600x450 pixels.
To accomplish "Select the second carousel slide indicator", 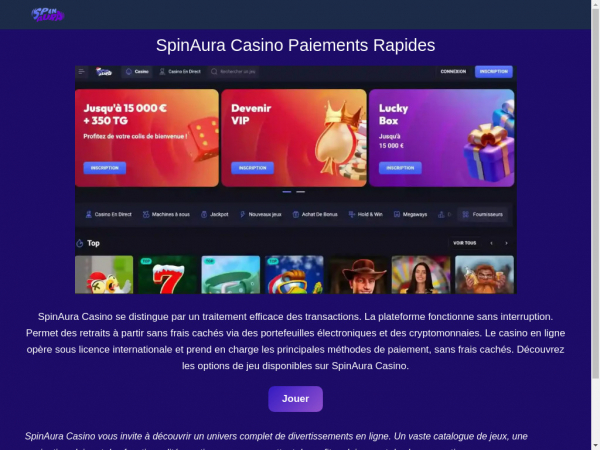I will coord(301,192).
